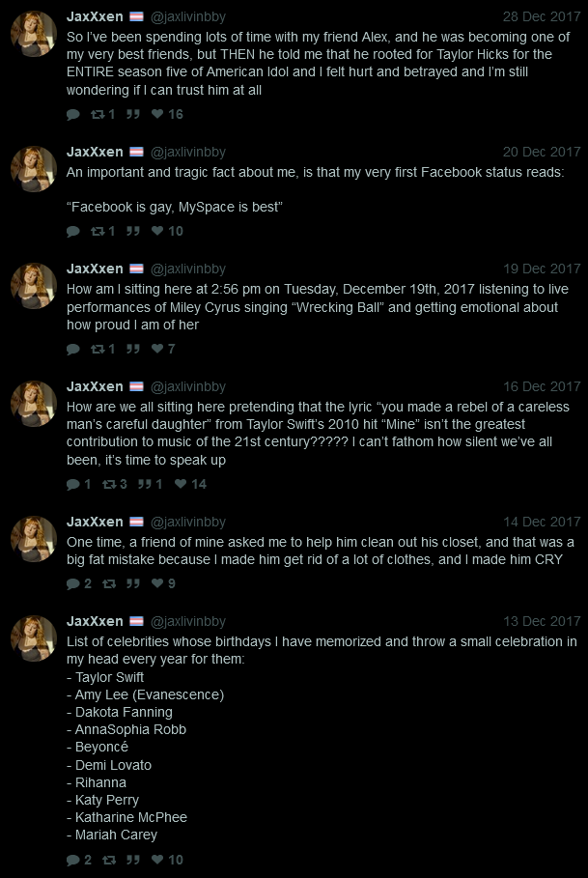588x878 pixels.
Task: Click the JaxXxen name on the 20 Dec tweet
Action: coord(95,152)
